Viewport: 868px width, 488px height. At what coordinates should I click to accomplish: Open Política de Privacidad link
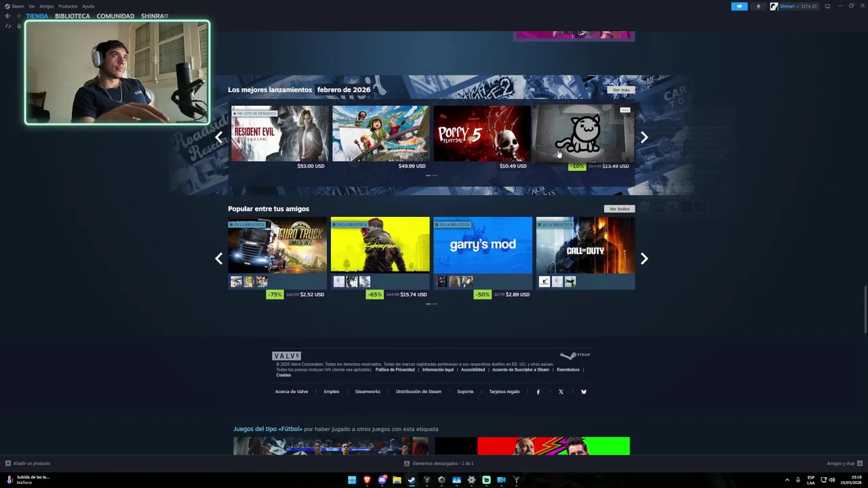tap(395, 370)
